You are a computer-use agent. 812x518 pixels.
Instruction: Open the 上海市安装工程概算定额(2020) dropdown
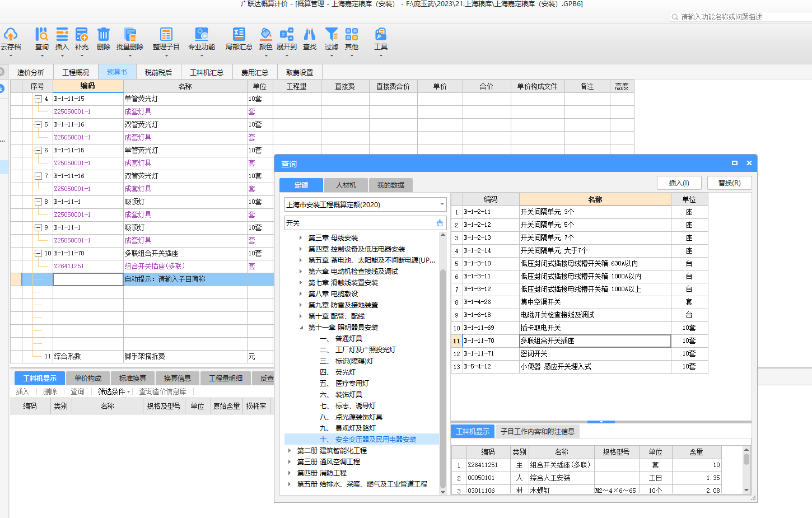click(x=442, y=204)
